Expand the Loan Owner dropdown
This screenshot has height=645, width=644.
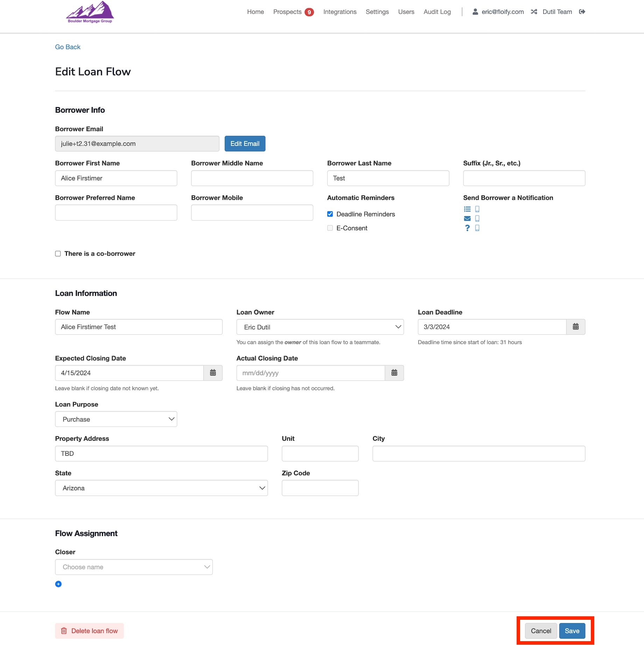[320, 327]
